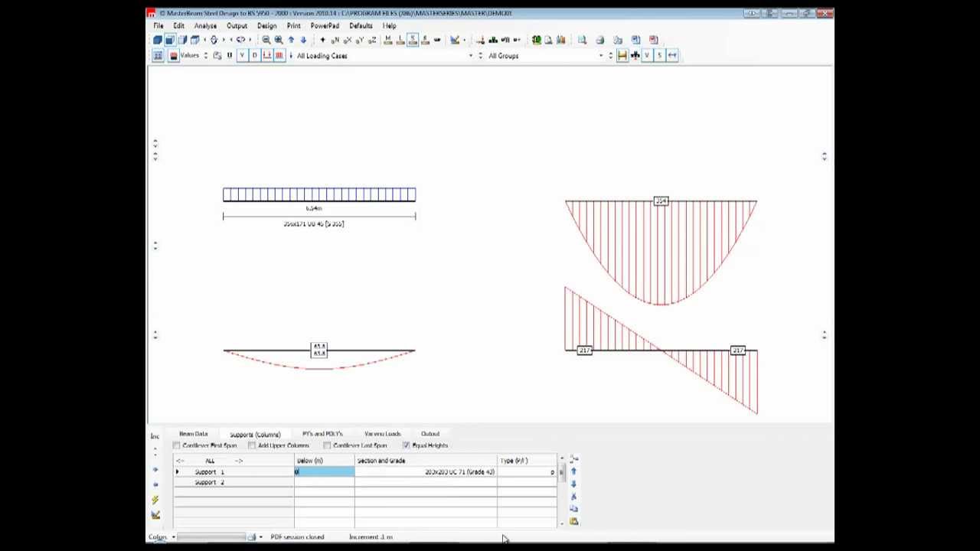Click the copy icon beside supports table
Screen dimensions: 980x551
573,509
